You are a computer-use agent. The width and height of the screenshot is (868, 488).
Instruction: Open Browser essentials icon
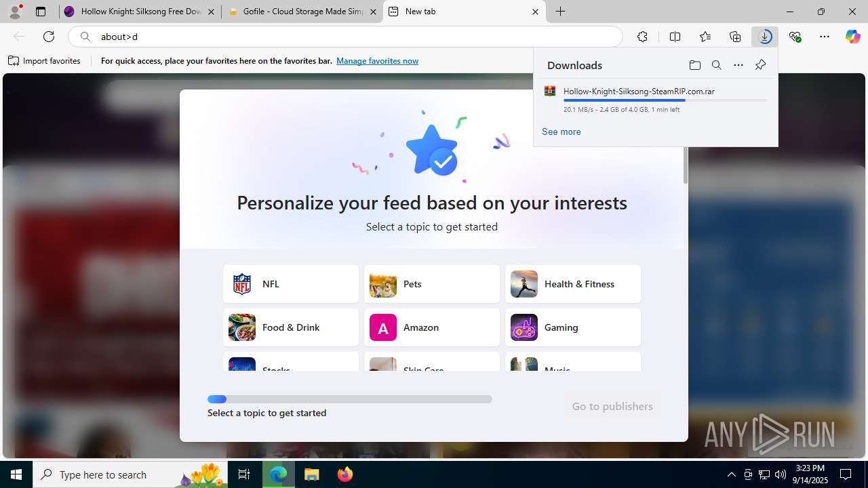[795, 37]
